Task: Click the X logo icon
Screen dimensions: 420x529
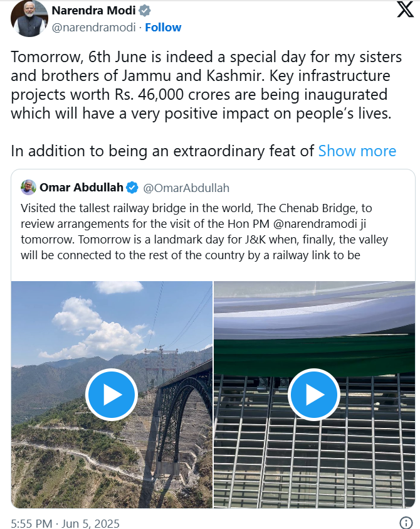Action: (405, 9)
